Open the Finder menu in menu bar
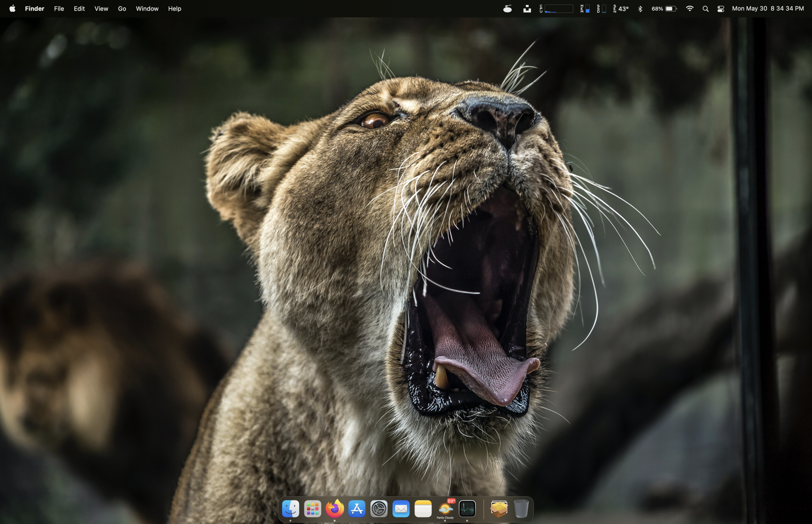 coord(35,9)
